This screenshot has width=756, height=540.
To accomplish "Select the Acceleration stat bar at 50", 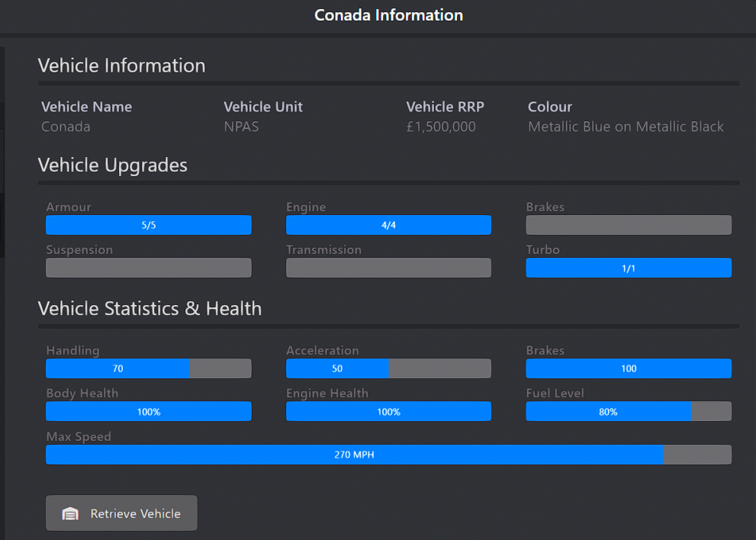I will pyautogui.click(x=388, y=368).
